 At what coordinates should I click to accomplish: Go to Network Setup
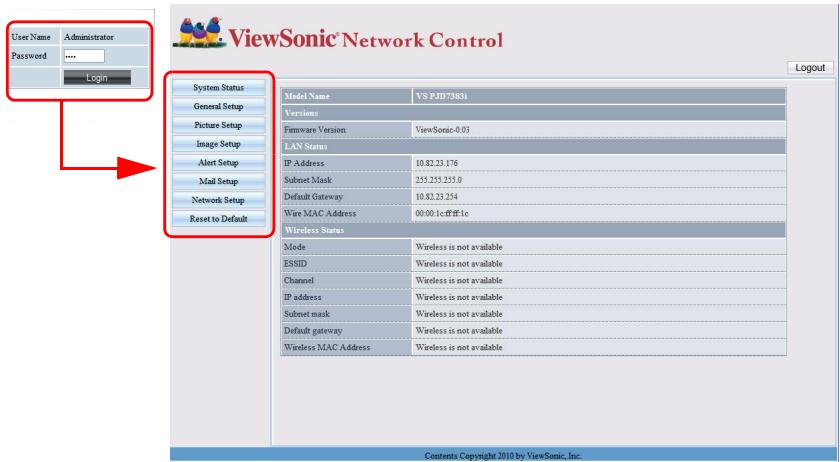(x=219, y=200)
